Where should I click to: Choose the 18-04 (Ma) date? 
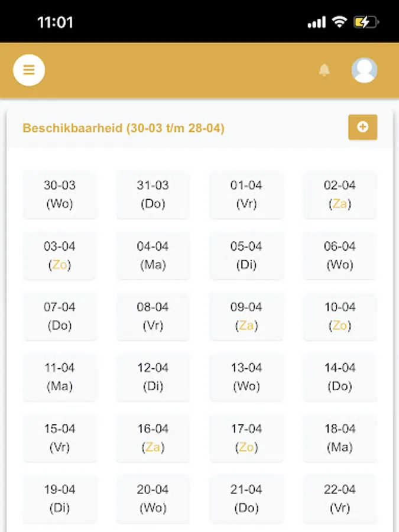click(x=339, y=438)
